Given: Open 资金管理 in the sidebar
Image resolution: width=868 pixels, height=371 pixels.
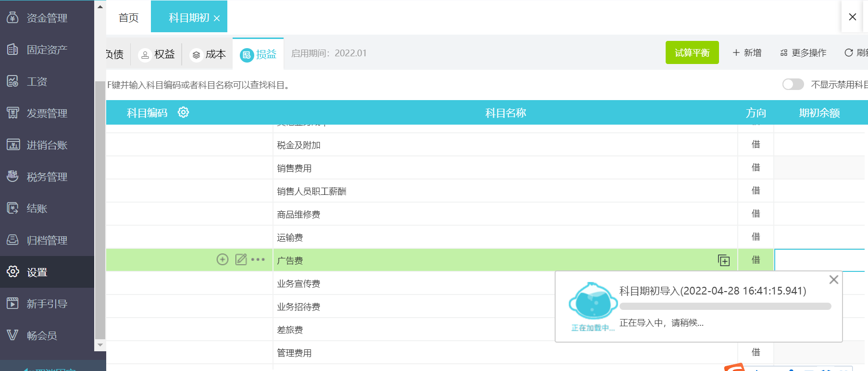Looking at the screenshot, I should point(47,18).
